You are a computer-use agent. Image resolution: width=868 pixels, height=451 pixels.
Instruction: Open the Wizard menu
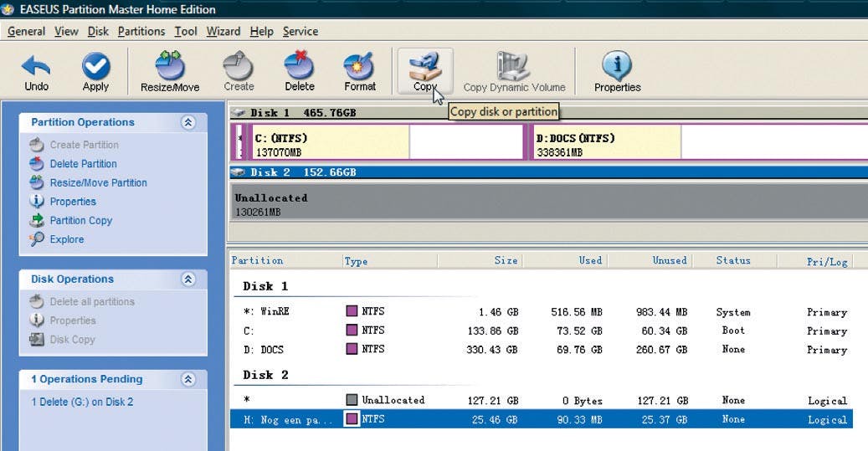click(x=223, y=32)
